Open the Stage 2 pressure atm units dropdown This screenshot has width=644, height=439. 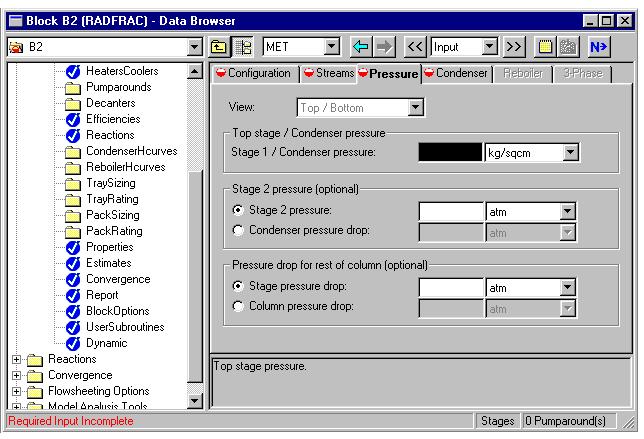(x=568, y=212)
